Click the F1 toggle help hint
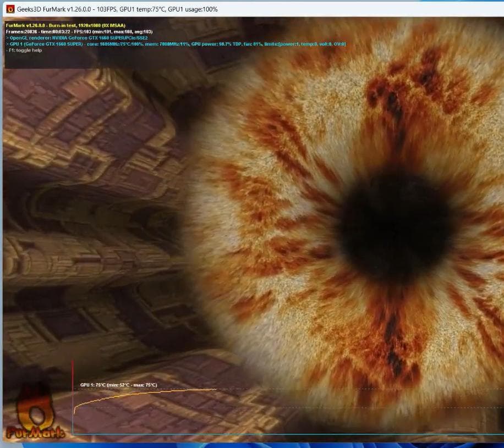Viewport: 504px width, 448px height. [x=24, y=50]
